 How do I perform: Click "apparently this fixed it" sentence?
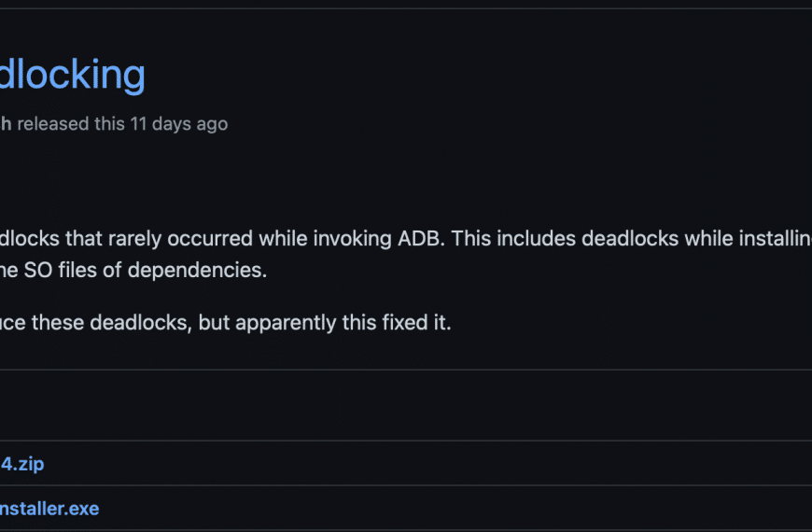343,323
